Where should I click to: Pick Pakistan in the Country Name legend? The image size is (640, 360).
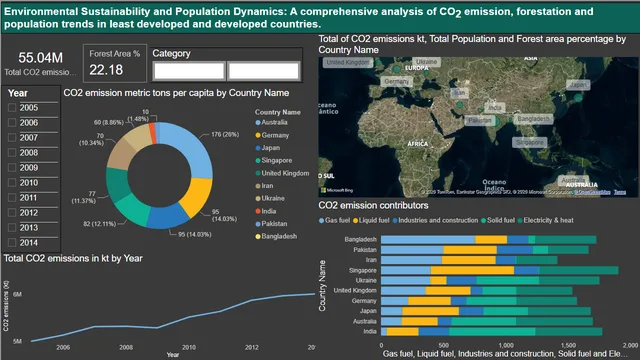(271, 224)
